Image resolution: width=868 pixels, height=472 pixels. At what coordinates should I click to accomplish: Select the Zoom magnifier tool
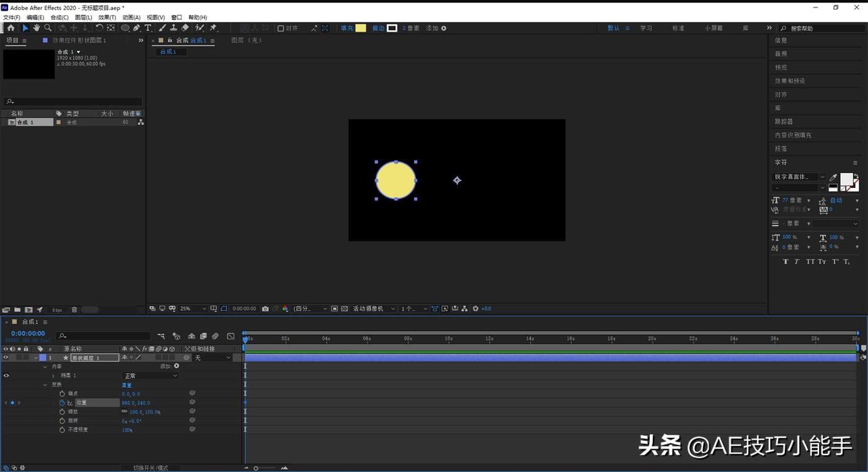coord(48,28)
